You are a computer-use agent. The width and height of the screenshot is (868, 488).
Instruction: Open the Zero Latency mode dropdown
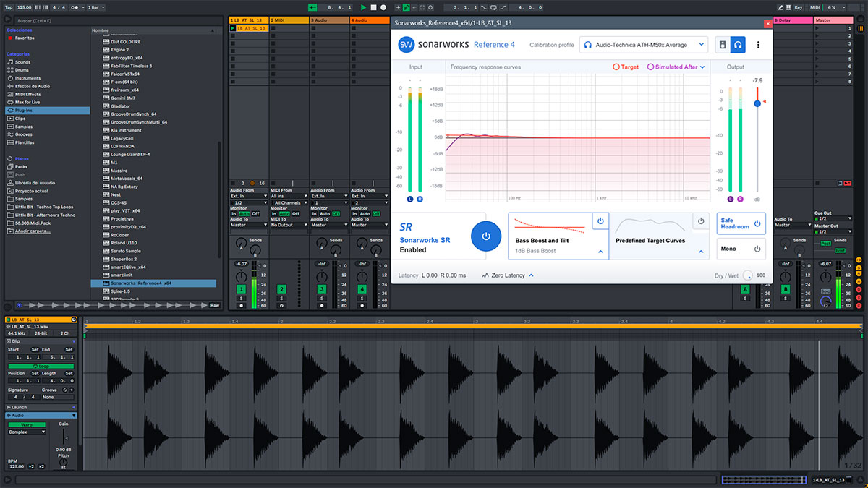point(507,275)
